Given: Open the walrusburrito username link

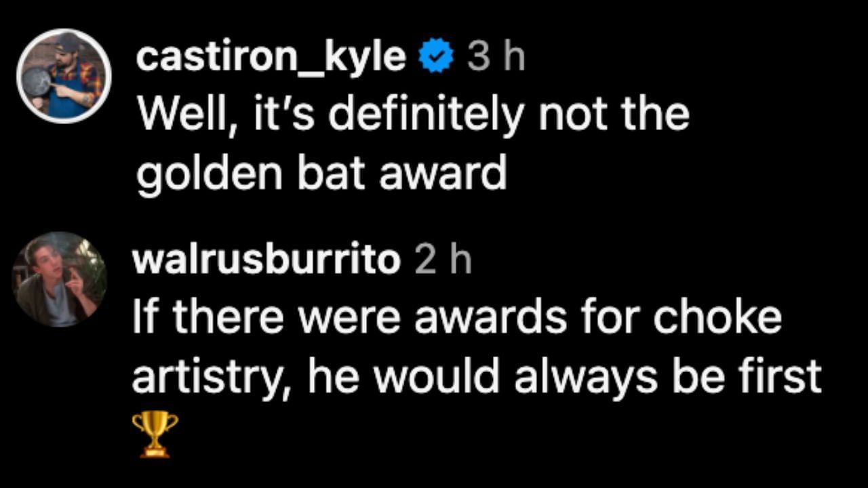Looking at the screenshot, I should click(x=267, y=260).
